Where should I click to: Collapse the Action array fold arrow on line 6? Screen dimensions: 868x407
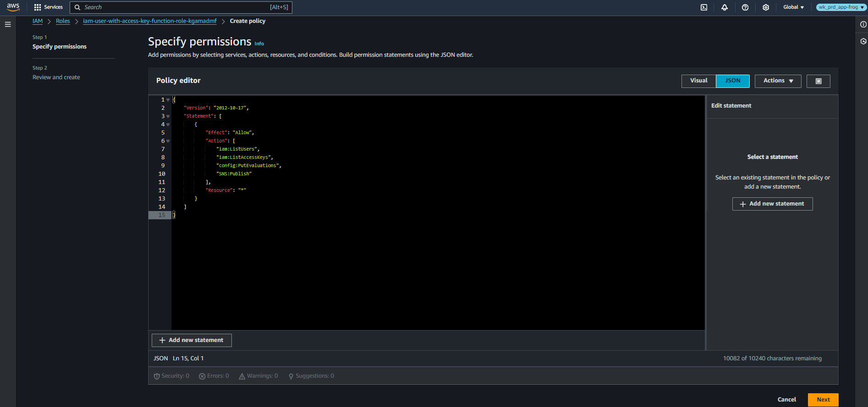(168, 141)
